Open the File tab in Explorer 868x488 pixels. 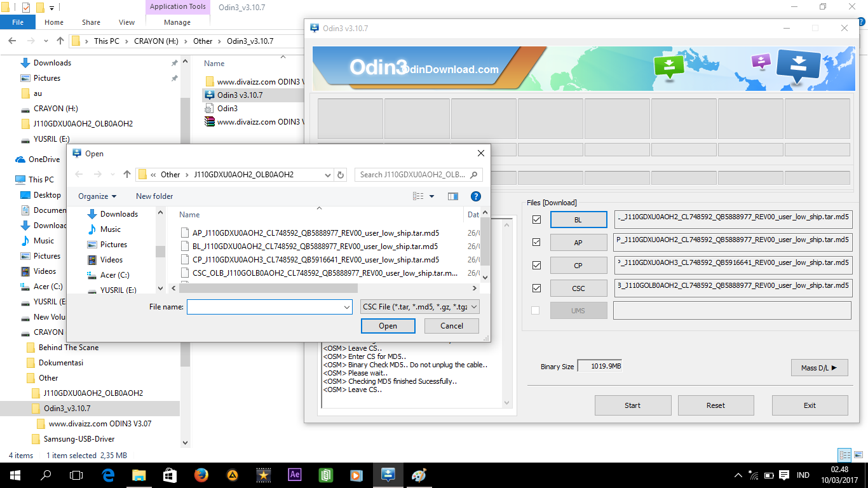pyautogui.click(x=18, y=22)
